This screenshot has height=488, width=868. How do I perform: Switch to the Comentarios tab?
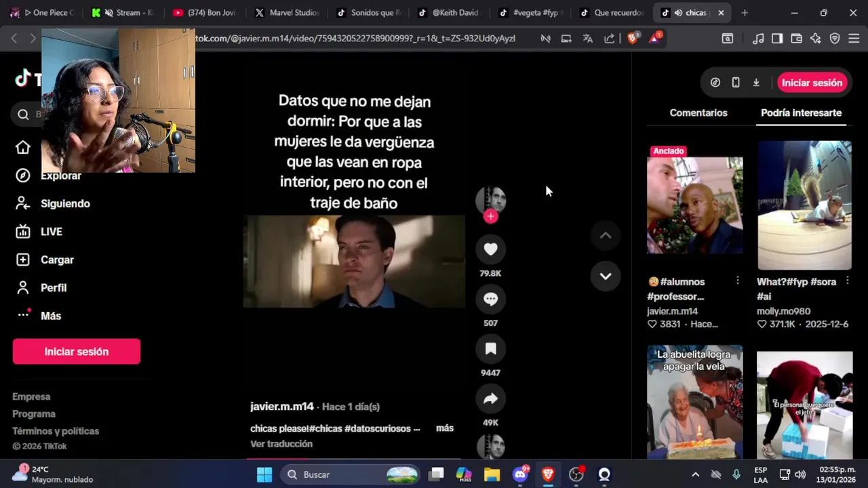(x=698, y=113)
